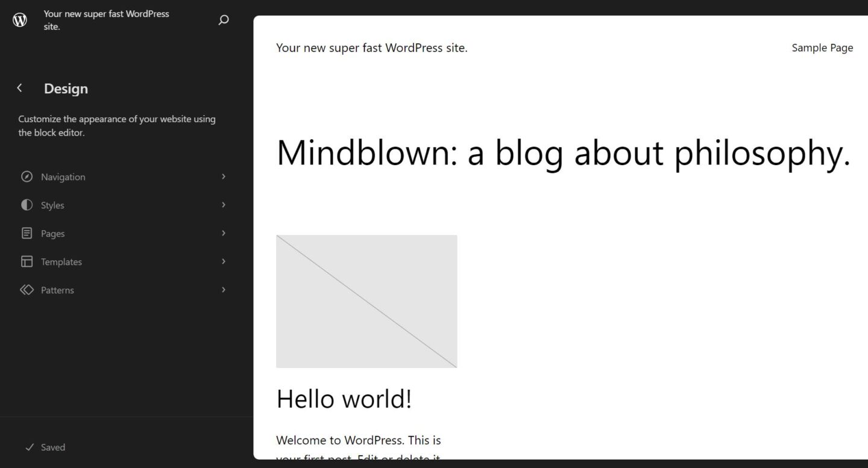
Task: Click the Templates layout icon
Action: [x=27, y=261]
